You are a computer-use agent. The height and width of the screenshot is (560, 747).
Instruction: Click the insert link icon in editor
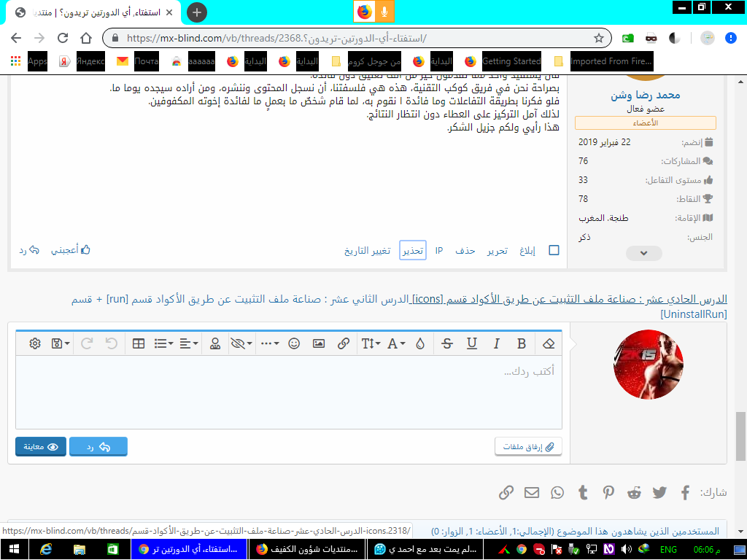tap(343, 343)
